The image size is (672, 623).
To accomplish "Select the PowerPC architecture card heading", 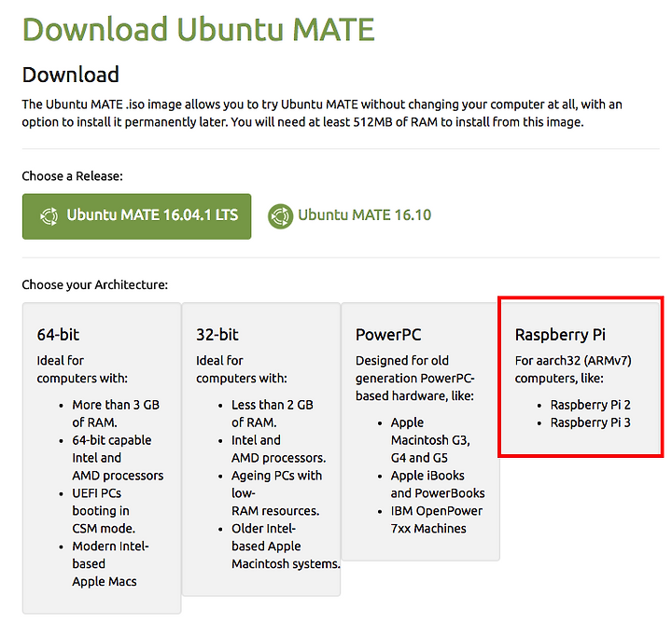I will coord(388,335).
